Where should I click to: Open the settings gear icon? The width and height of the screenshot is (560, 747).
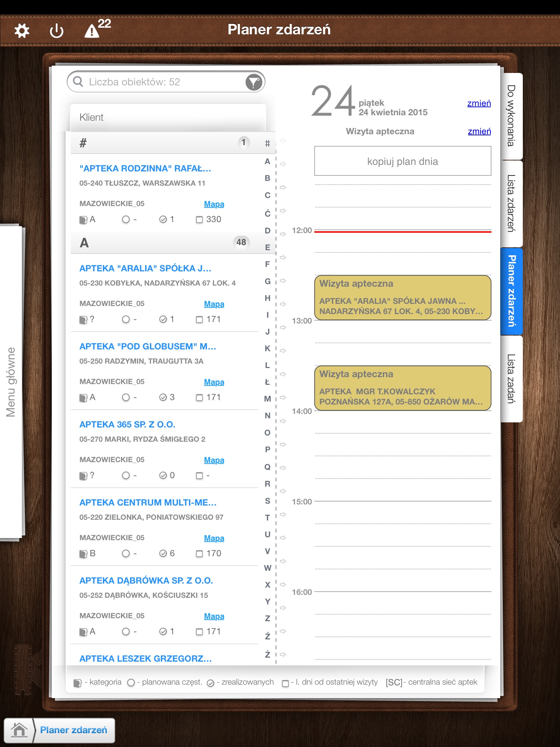coord(22,31)
